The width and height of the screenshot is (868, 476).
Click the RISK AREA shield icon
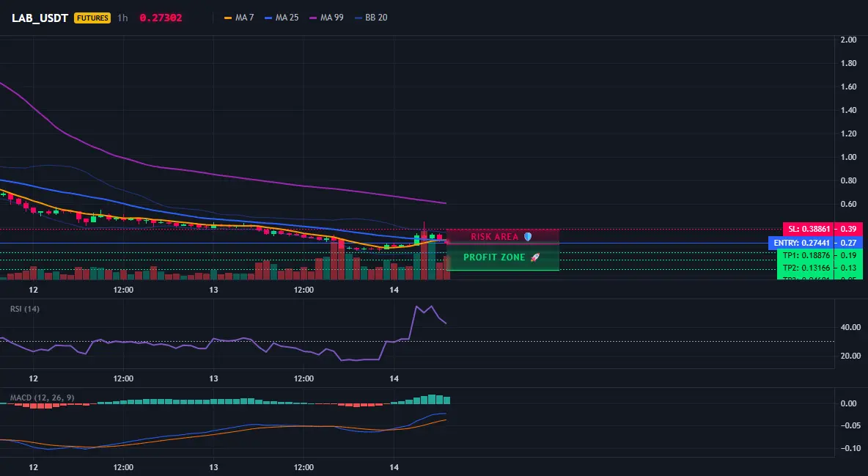528,237
